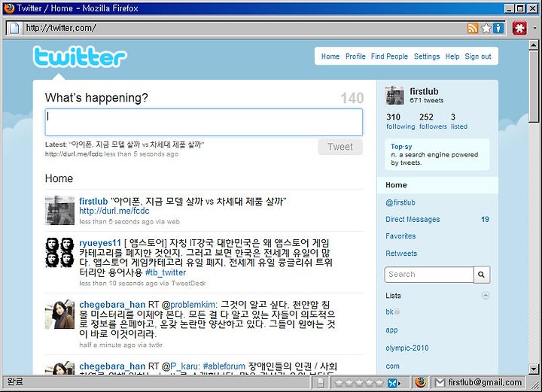Open firstlub name in sidebar
This screenshot has height=392, width=542.
click(424, 92)
